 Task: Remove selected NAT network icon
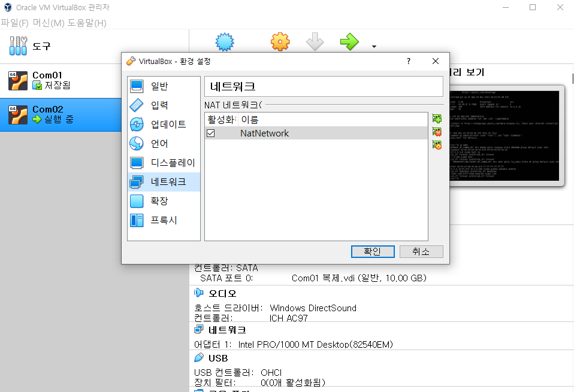click(437, 132)
